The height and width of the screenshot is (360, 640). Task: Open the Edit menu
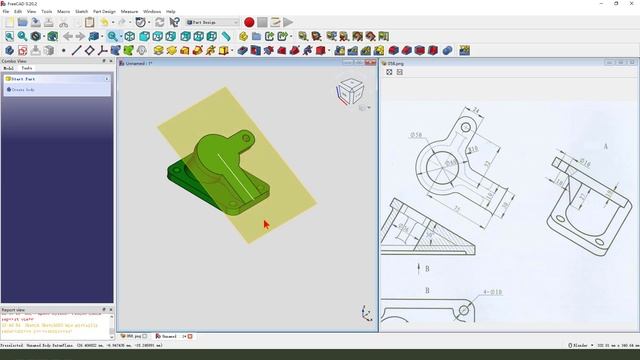pyautogui.click(x=18, y=11)
